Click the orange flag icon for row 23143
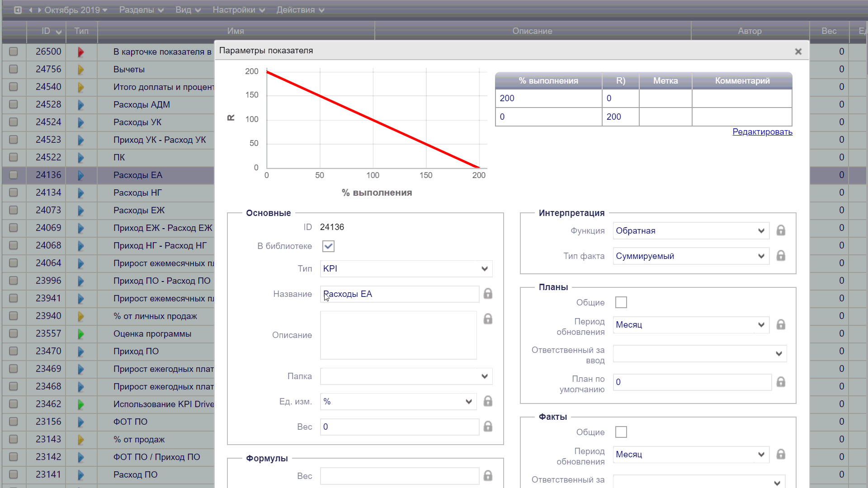 (81, 440)
